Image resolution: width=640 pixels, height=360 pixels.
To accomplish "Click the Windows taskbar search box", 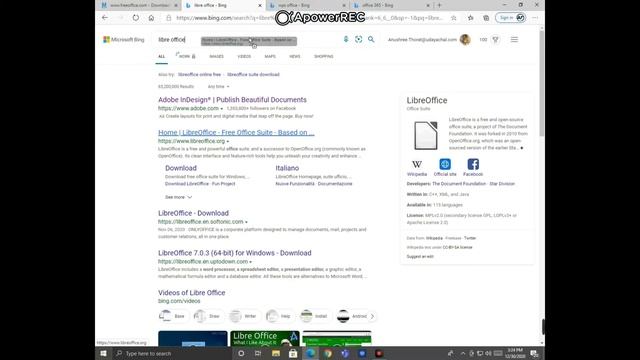I will tap(173, 353).
